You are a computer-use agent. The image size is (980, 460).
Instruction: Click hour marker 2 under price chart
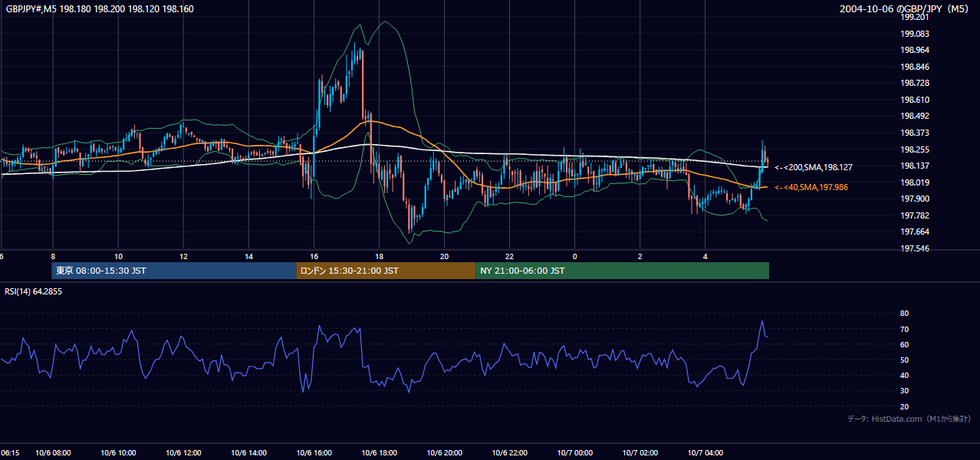coord(640,256)
